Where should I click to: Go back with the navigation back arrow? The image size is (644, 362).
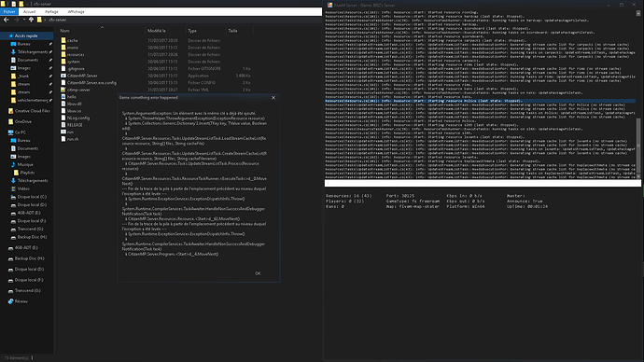point(7,20)
